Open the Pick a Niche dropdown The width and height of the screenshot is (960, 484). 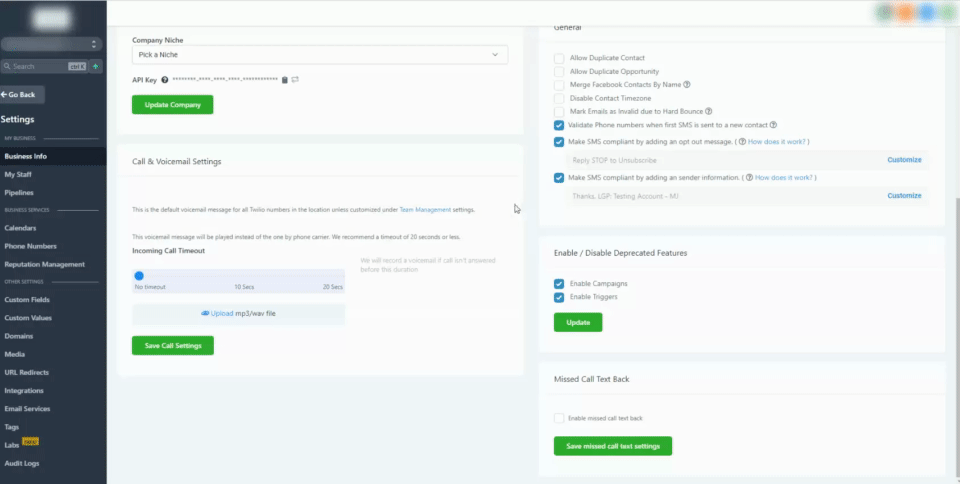click(x=320, y=54)
